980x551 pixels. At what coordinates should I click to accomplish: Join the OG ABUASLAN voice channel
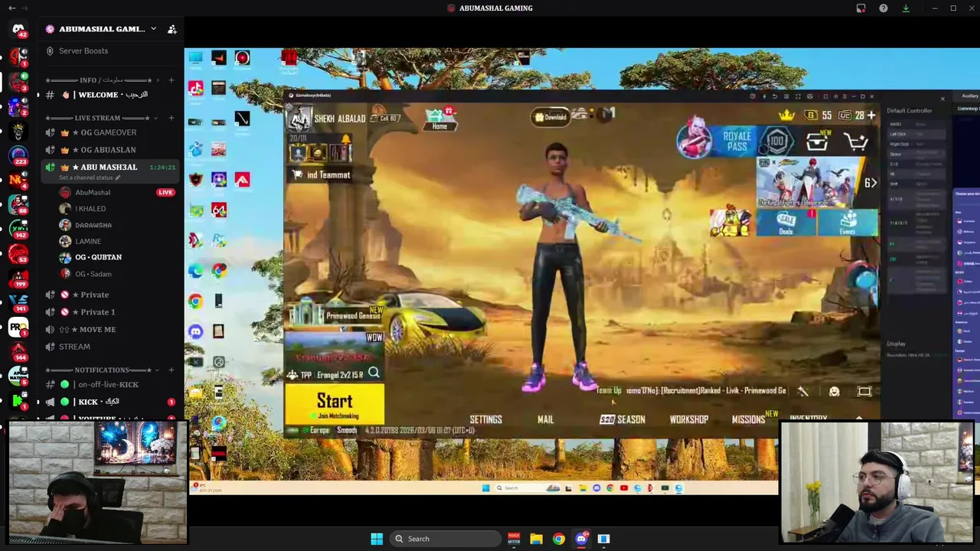(110, 150)
